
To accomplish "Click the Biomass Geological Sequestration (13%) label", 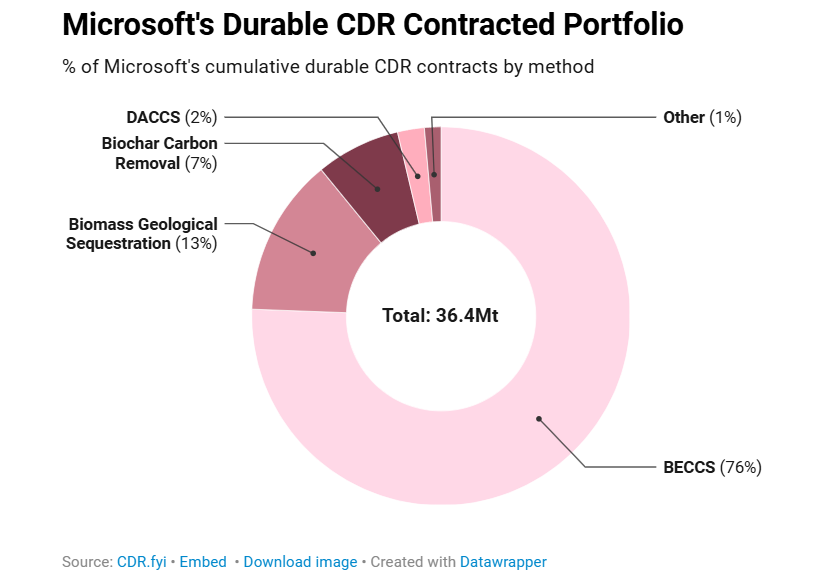I will click(142, 234).
